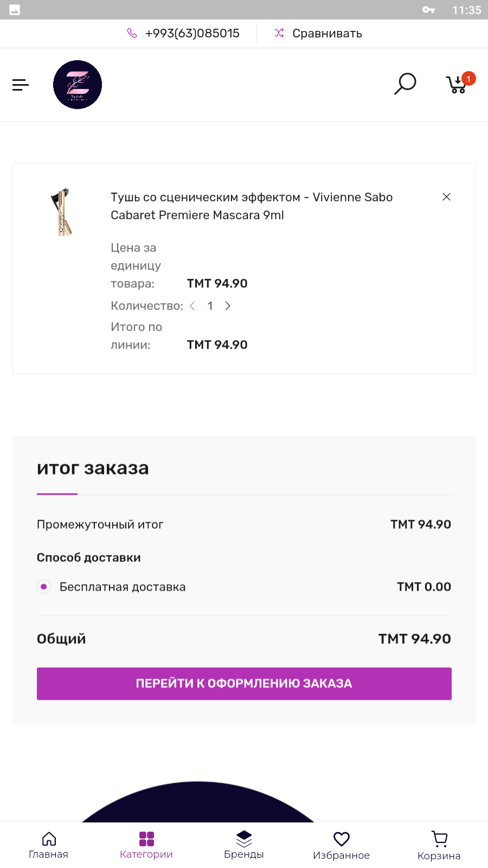This screenshot has width=488, height=868.
Task: Tap the round Z store logo
Action: (78, 85)
